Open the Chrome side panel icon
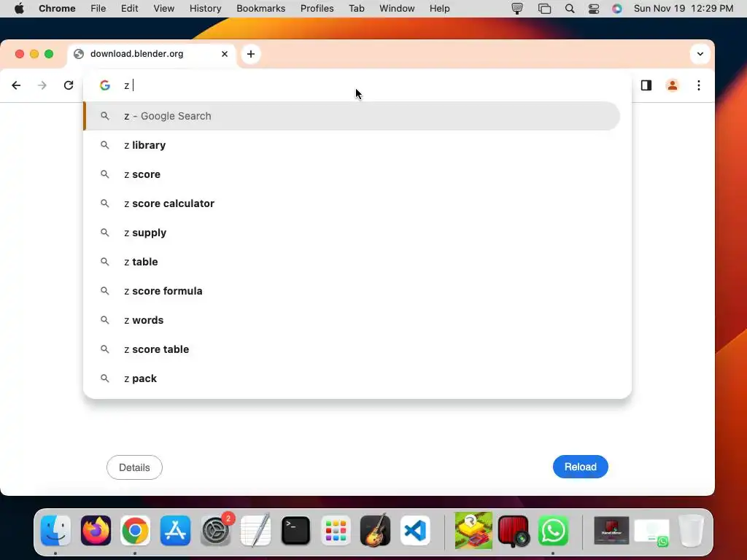 (646, 85)
